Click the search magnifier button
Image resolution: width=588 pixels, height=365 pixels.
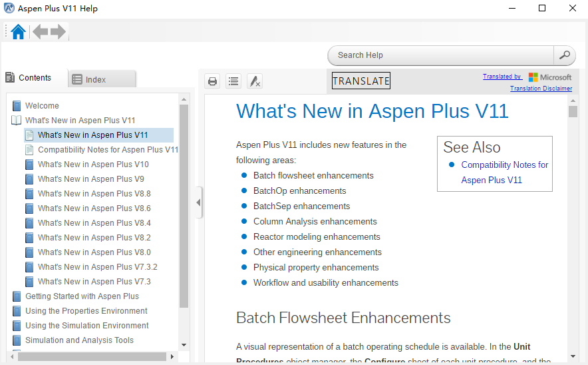(564, 55)
